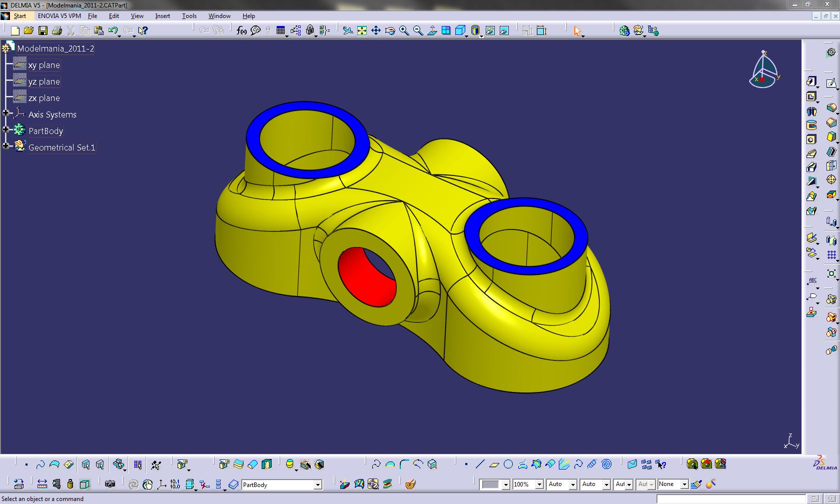Click the Undo arrow icon

tap(113, 30)
